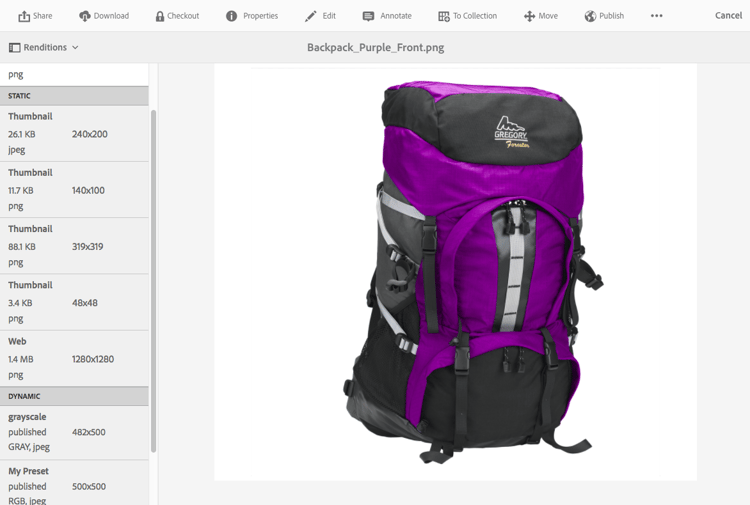This screenshot has width=750, height=505.
Task: Click the 26.1 KB size value
Action: click(x=22, y=134)
